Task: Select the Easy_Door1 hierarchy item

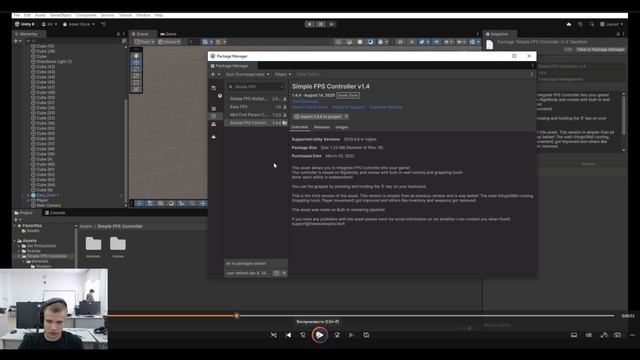Action: coord(47,195)
